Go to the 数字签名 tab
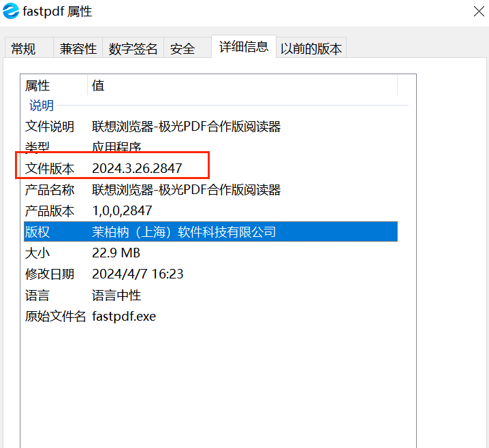This screenshot has height=448, width=489. tap(133, 48)
